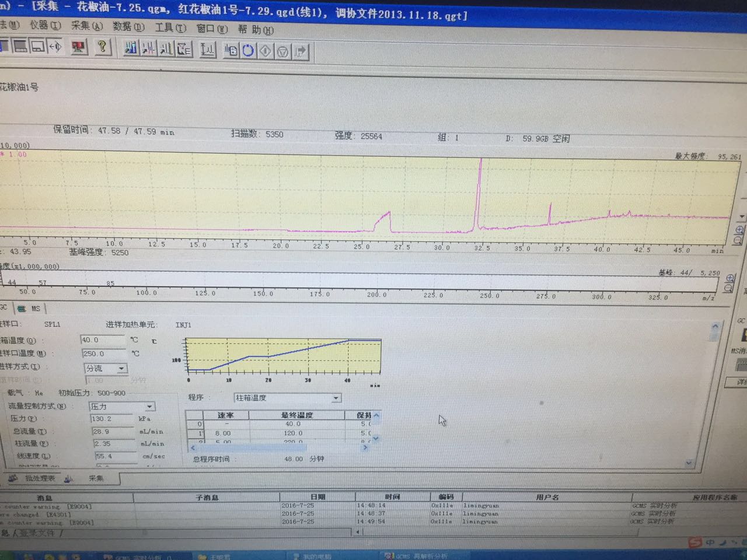Open the 采集 menu

86,26
